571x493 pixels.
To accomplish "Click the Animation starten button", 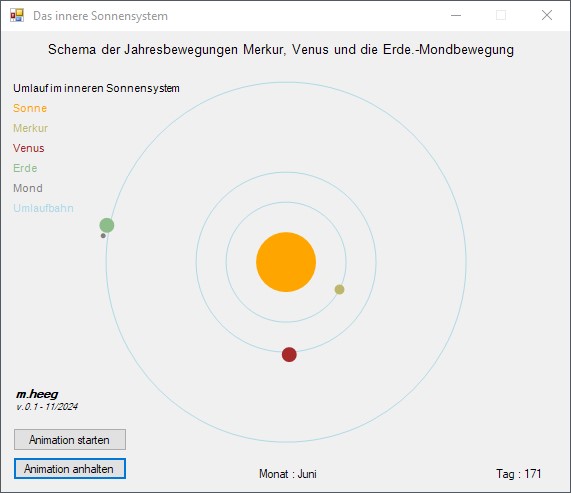I will point(70,439).
